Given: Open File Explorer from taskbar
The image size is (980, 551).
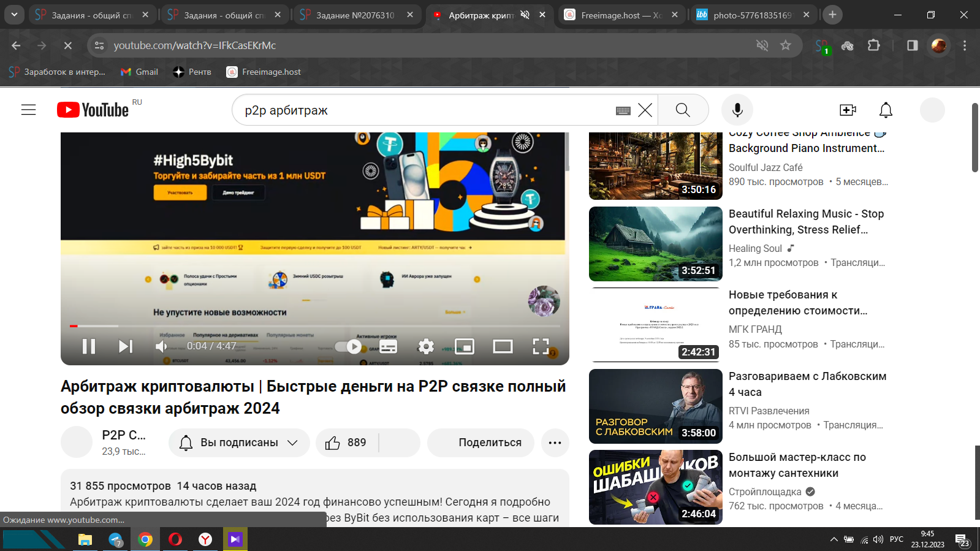Looking at the screenshot, I should [85, 539].
